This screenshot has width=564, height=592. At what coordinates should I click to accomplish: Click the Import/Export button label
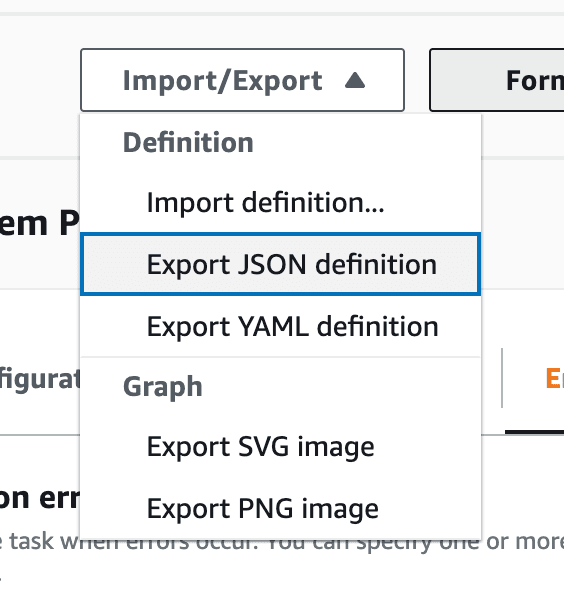coord(223,81)
